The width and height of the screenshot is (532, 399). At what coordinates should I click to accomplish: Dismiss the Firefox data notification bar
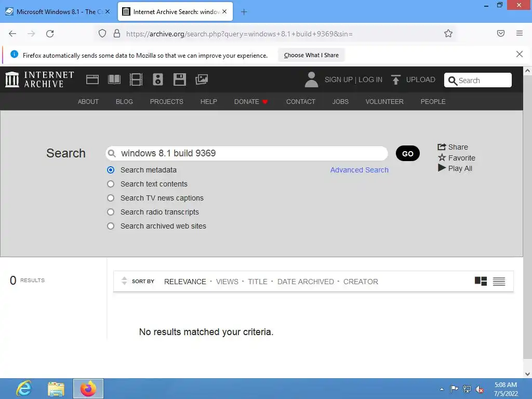(x=519, y=54)
